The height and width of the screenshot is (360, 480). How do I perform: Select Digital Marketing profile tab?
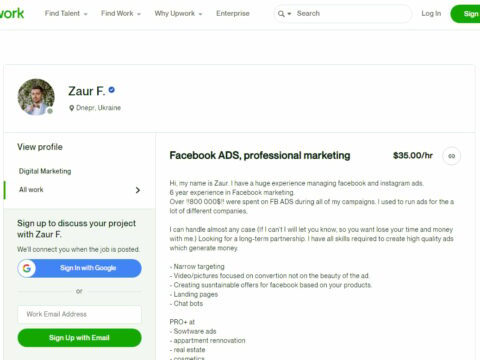point(45,171)
